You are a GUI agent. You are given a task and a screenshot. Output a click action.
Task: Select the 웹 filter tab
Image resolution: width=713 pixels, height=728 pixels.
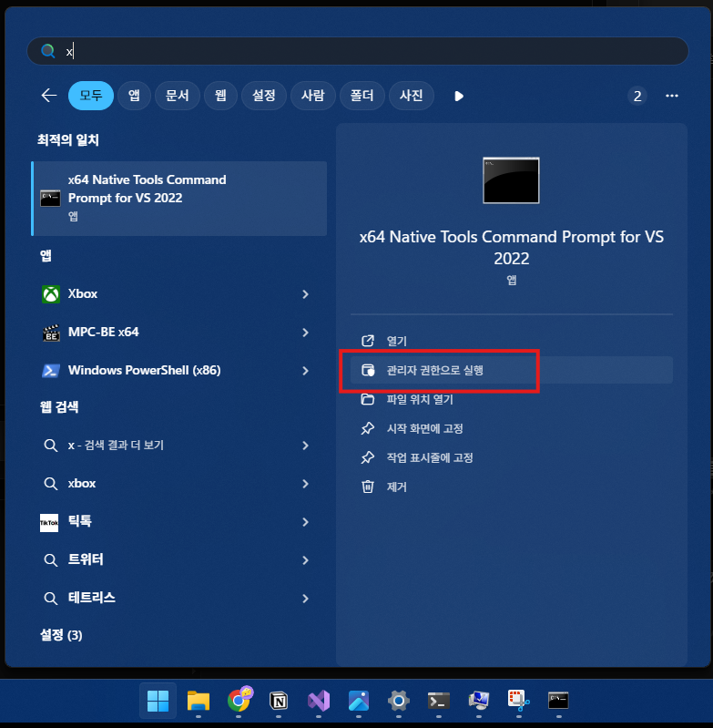(220, 96)
